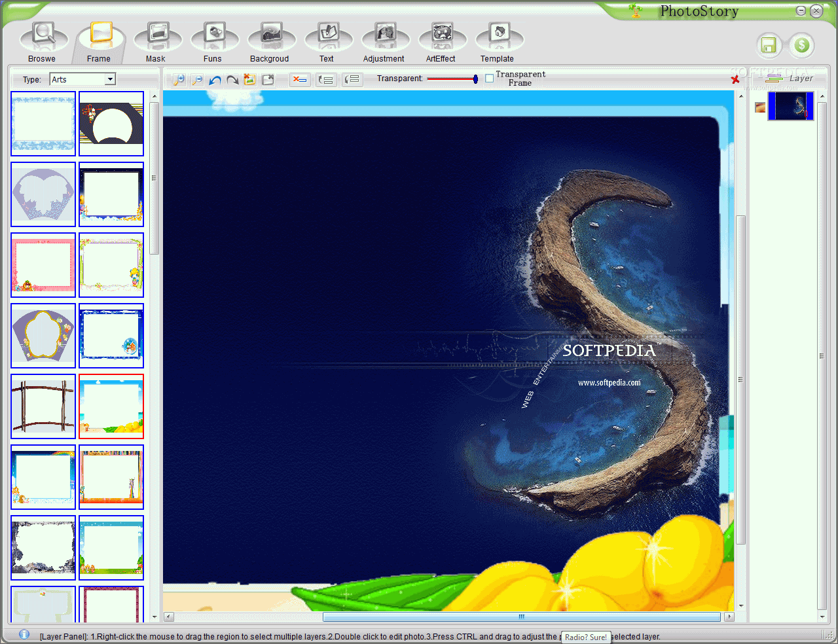Viewport: 838px width, 644px height.
Task: Select the island layer thumbnail in Layer panel
Action: tap(791, 106)
